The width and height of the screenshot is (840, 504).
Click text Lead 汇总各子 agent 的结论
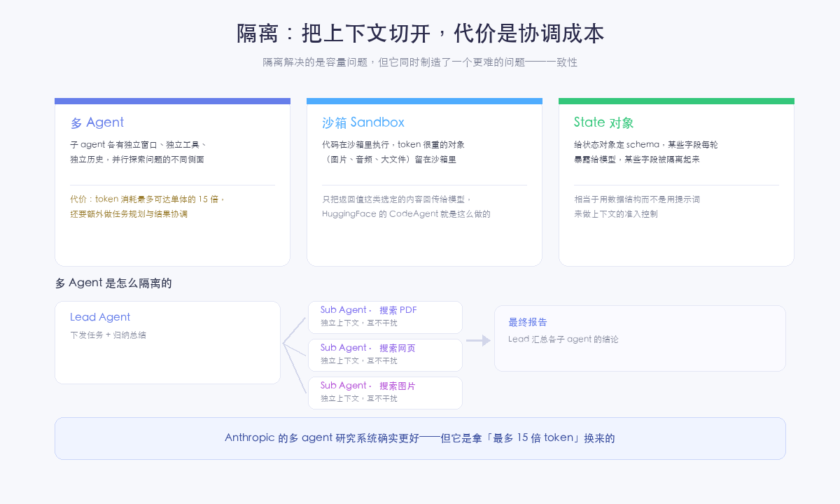coord(563,339)
